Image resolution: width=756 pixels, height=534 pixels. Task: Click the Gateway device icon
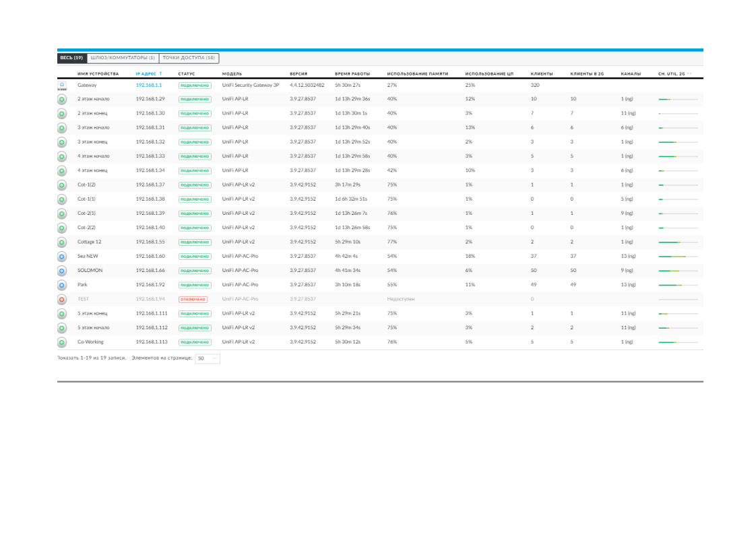(x=61, y=86)
